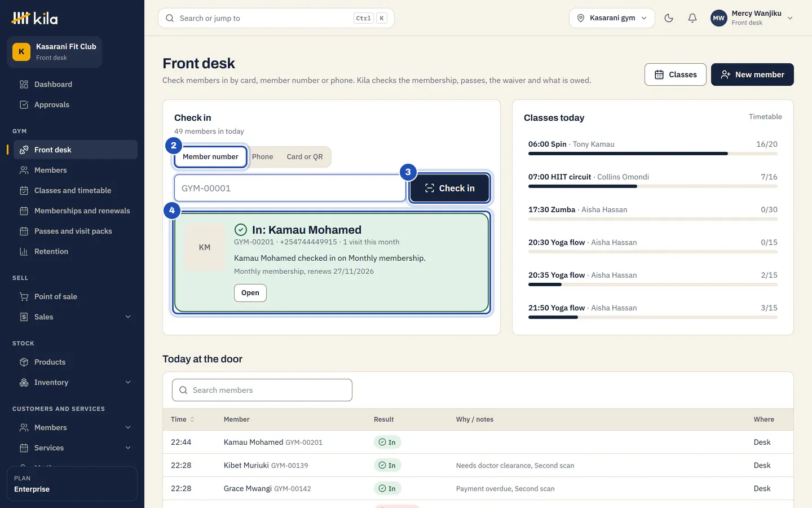
Task: Switch to the Phone check-in tab
Action: click(262, 157)
